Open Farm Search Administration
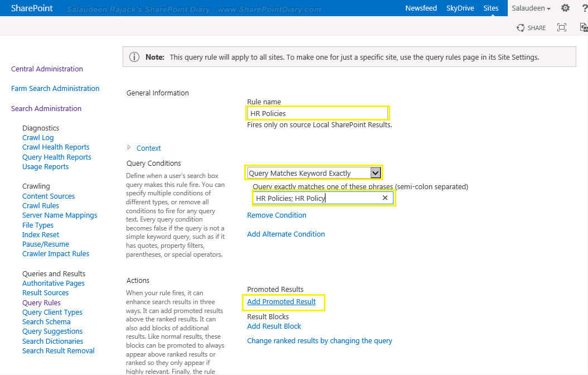The width and height of the screenshot is (588, 375). [x=55, y=88]
